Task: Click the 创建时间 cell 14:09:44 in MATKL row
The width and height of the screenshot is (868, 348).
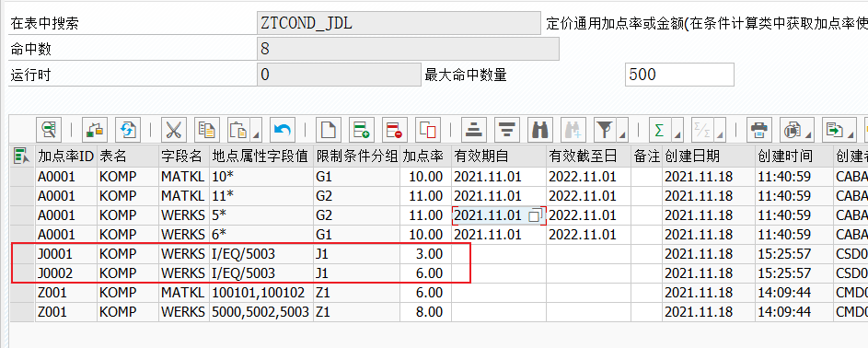Action: pyautogui.click(x=793, y=293)
